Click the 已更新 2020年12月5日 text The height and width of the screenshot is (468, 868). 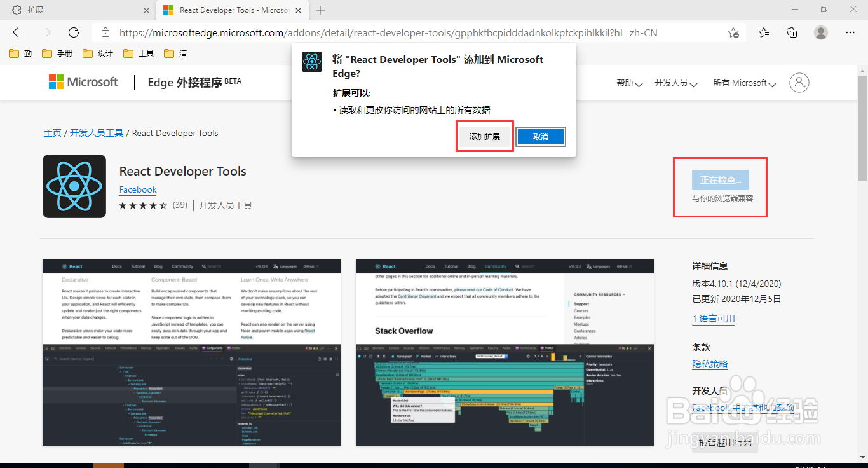736,299
